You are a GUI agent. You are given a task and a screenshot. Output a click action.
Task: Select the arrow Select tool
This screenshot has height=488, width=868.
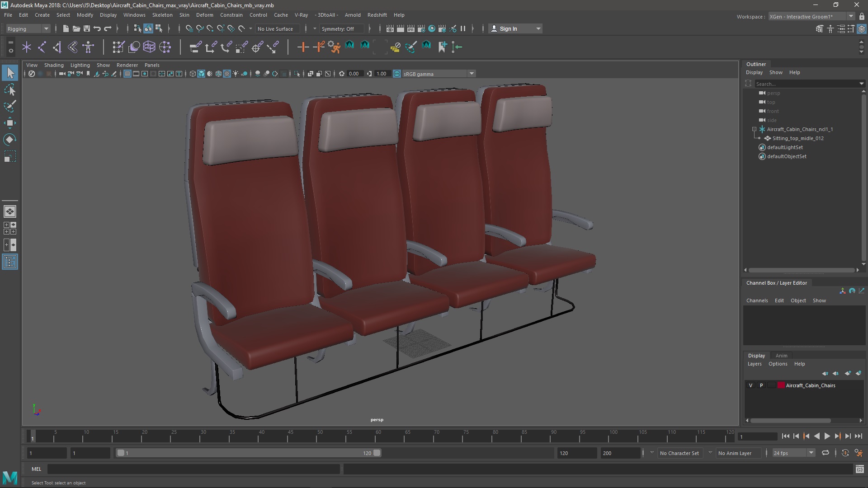click(10, 73)
